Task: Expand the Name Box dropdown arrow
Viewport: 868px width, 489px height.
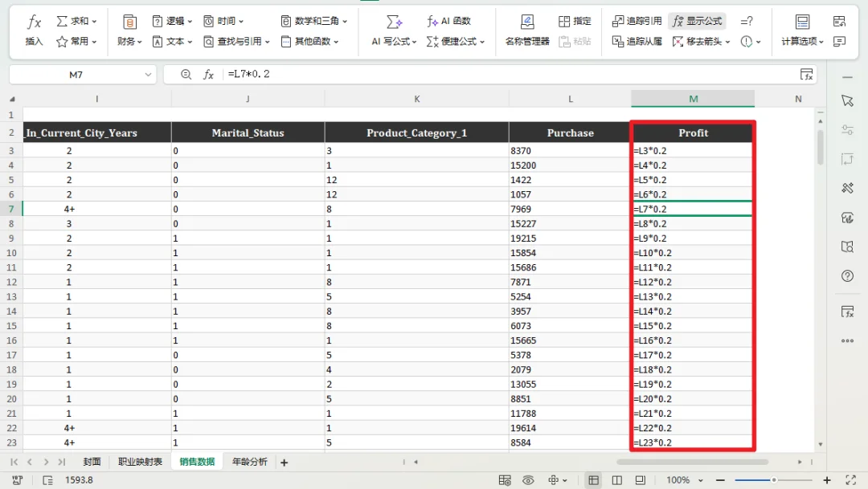Action: click(148, 75)
